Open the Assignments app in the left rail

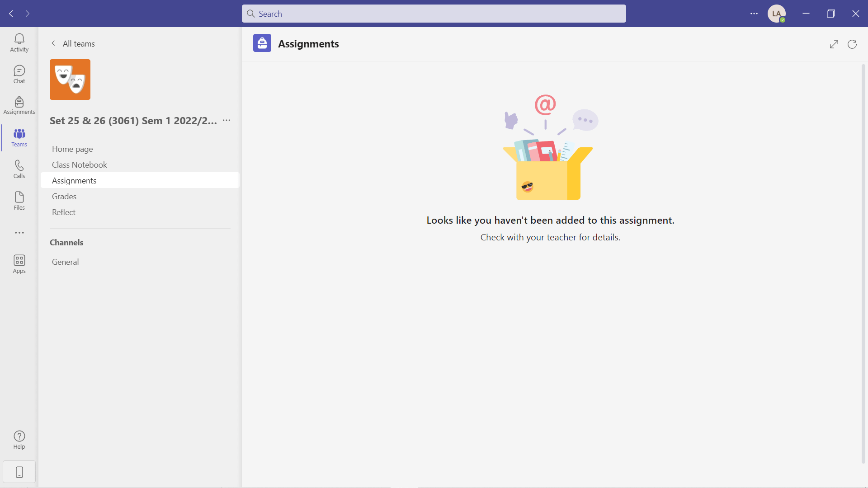[19, 105]
